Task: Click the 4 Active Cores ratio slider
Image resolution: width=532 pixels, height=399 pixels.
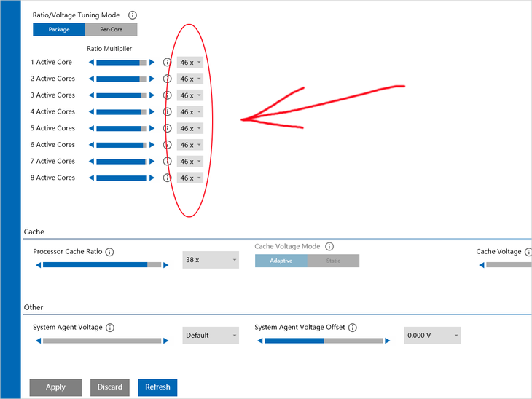Action: (x=122, y=112)
